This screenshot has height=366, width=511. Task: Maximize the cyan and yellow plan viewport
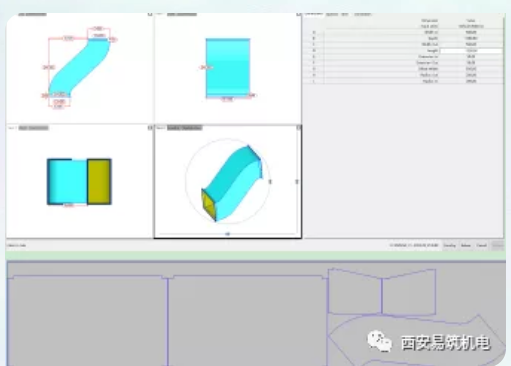click(150, 128)
